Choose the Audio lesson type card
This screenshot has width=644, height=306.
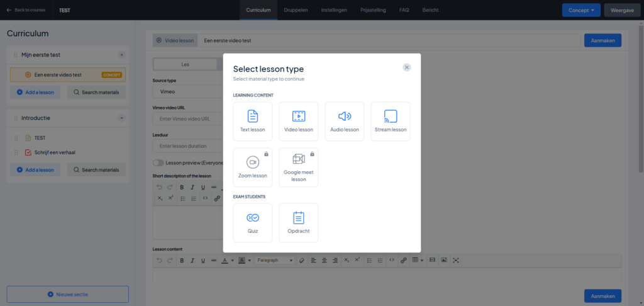click(345, 122)
